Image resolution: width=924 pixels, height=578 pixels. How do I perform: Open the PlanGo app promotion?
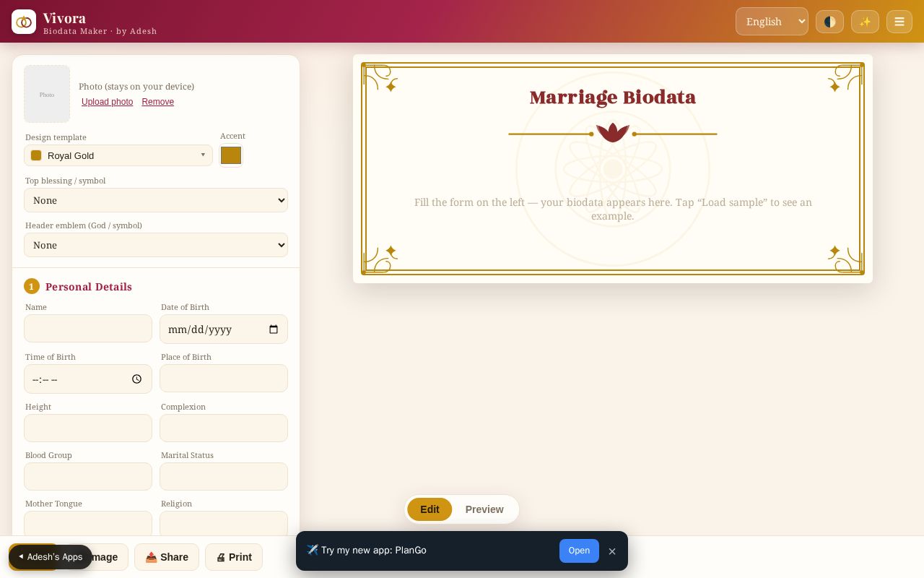pyautogui.click(x=579, y=551)
